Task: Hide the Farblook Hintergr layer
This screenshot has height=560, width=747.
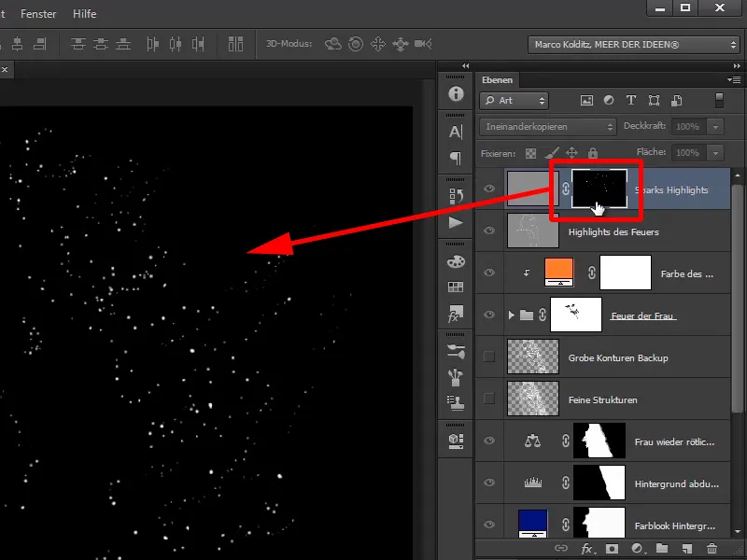Action: tap(488, 525)
